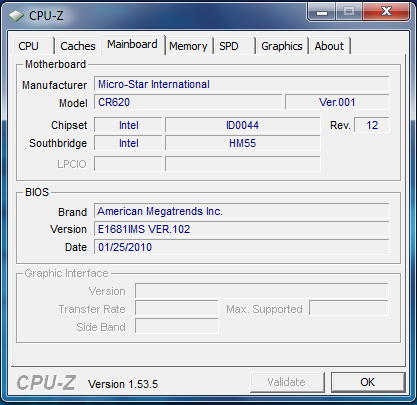417x405 pixels.
Task: Click the chipset ID0044 field
Action: (x=242, y=125)
